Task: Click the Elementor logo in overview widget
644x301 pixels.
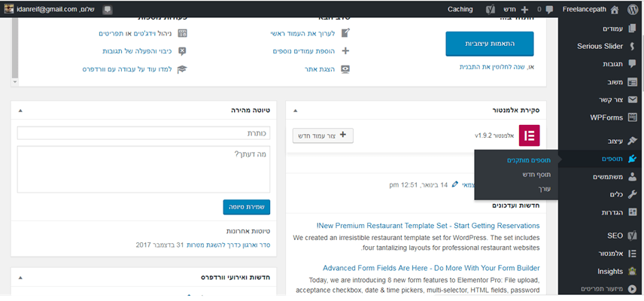Action: pyautogui.click(x=530, y=135)
